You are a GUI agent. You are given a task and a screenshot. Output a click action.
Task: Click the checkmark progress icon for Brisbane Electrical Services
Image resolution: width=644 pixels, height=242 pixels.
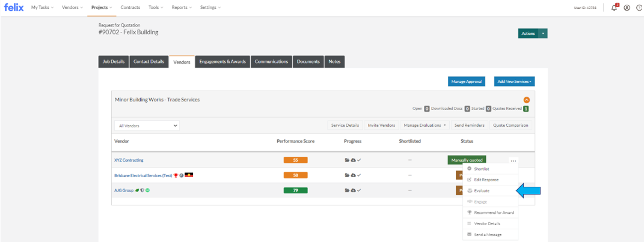(358, 175)
